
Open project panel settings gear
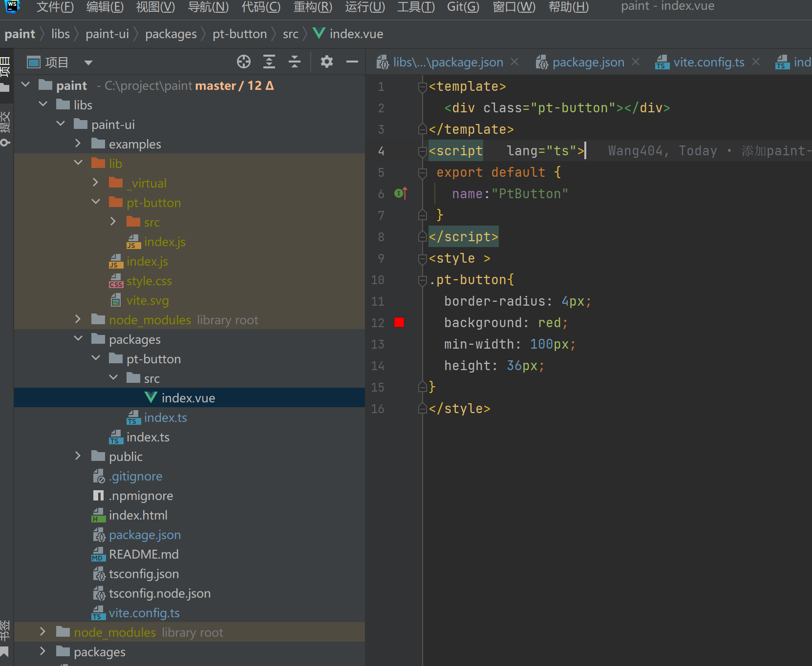pyautogui.click(x=327, y=62)
